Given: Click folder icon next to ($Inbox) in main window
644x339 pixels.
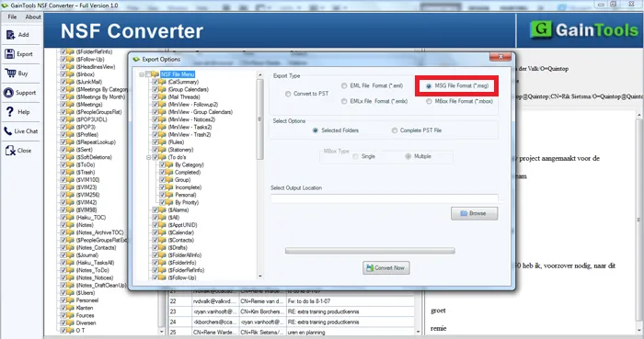Looking at the screenshot, I should pyautogui.click(x=71, y=74).
